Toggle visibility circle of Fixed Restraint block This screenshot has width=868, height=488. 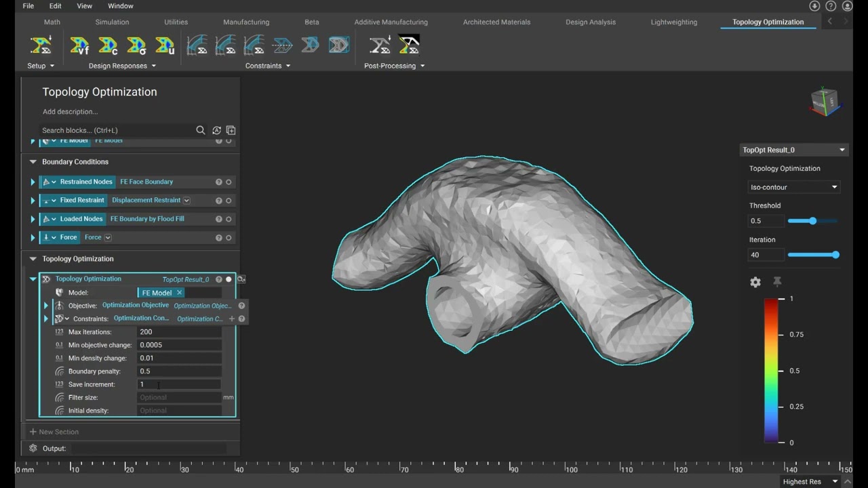pos(229,201)
